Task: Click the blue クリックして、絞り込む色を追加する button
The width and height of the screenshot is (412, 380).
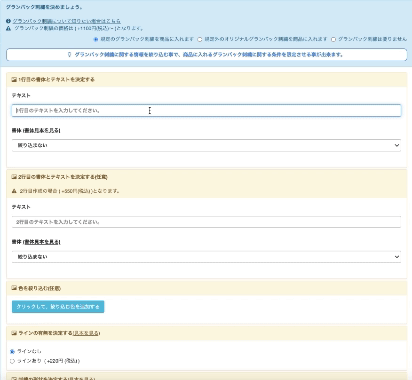Action: [58, 307]
